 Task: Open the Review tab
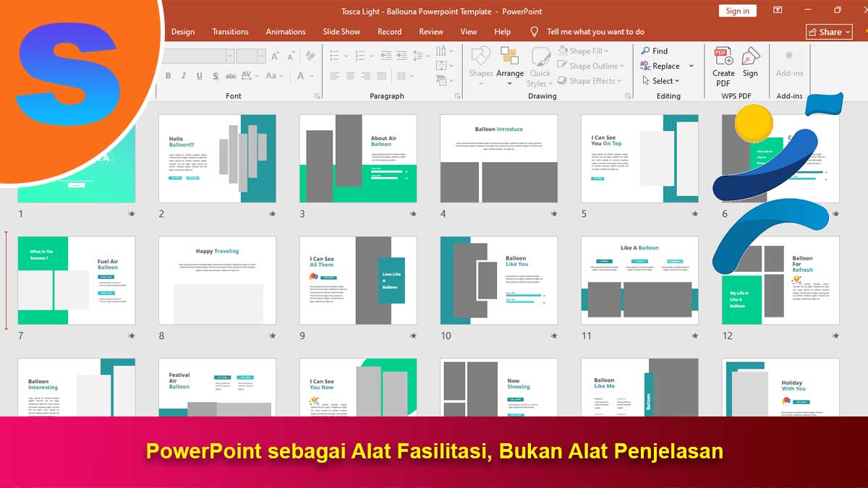[x=431, y=32]
